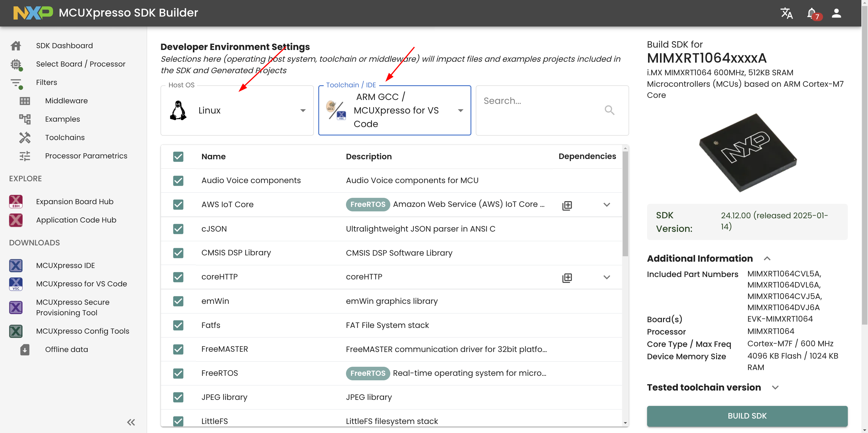Click the SDK Dashboard home icon
Screen dimensions: 868x433
pos(16,45)
